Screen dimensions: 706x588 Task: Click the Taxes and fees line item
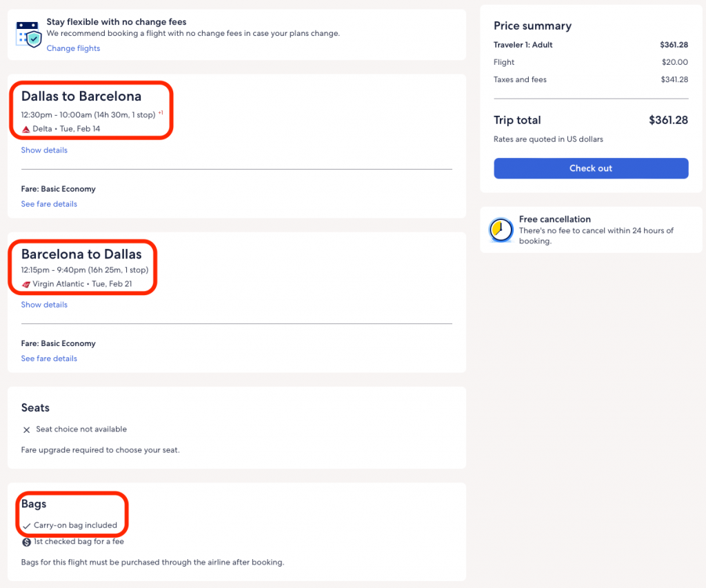pyautogui.click(x=520, y=80)
